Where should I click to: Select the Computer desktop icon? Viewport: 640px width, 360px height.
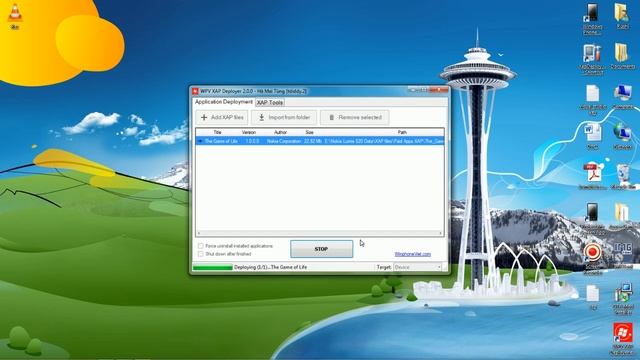[x=623, y=96]
